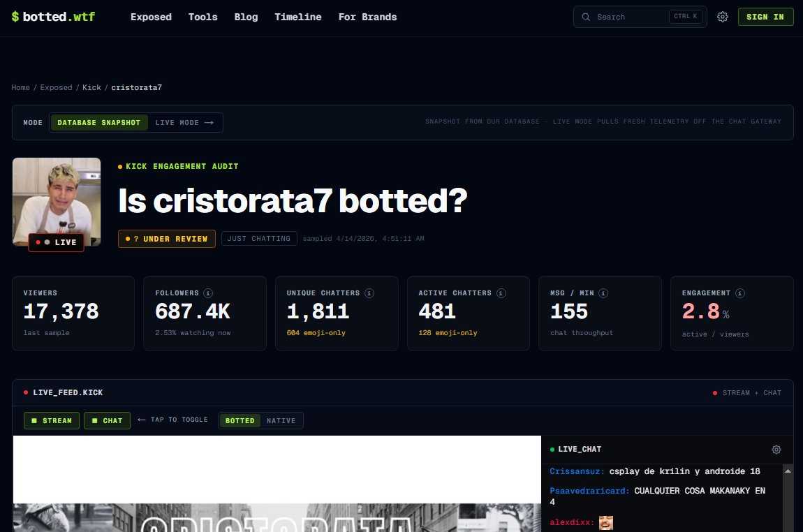Open Engagement info icon
803x532 pixels.
(x=740, y=293)
